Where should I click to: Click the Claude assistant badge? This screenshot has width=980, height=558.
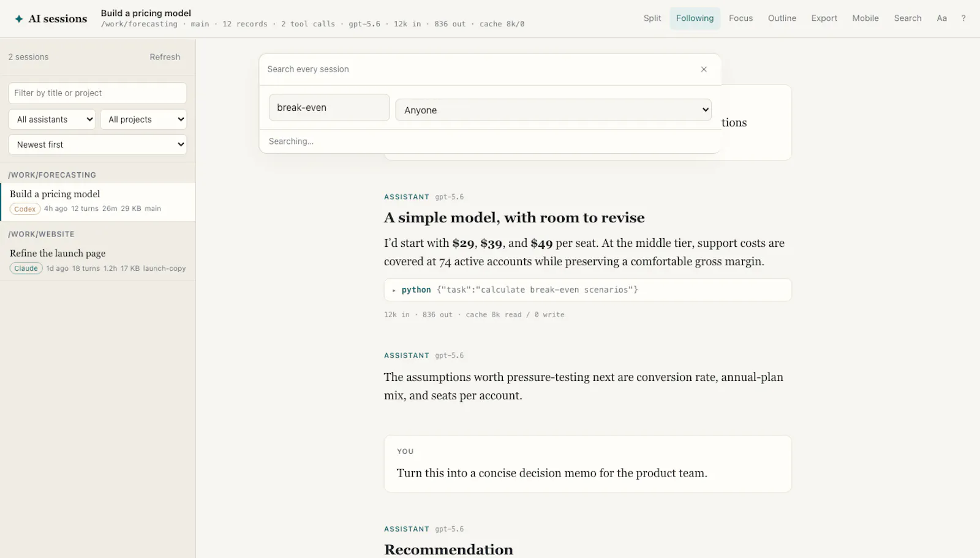point(26,268)
